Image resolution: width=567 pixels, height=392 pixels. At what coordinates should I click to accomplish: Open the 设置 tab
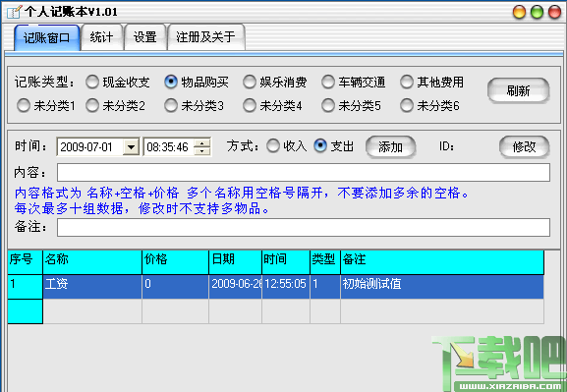pos(145,37)
